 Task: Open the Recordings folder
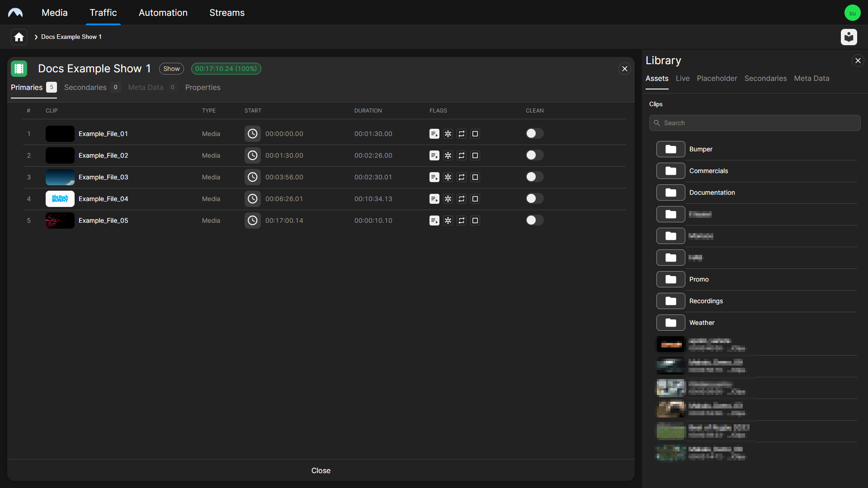[x=706, y=301]
